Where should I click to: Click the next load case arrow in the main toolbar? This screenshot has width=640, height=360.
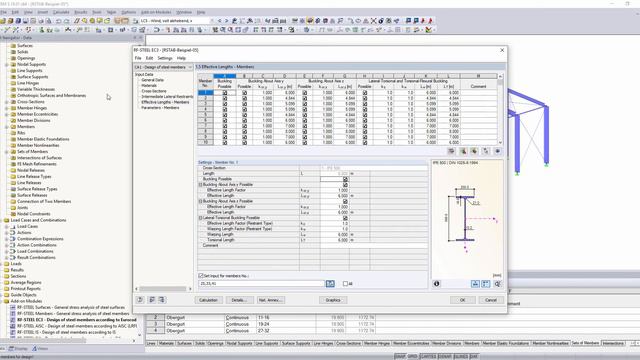pos(227,20)
